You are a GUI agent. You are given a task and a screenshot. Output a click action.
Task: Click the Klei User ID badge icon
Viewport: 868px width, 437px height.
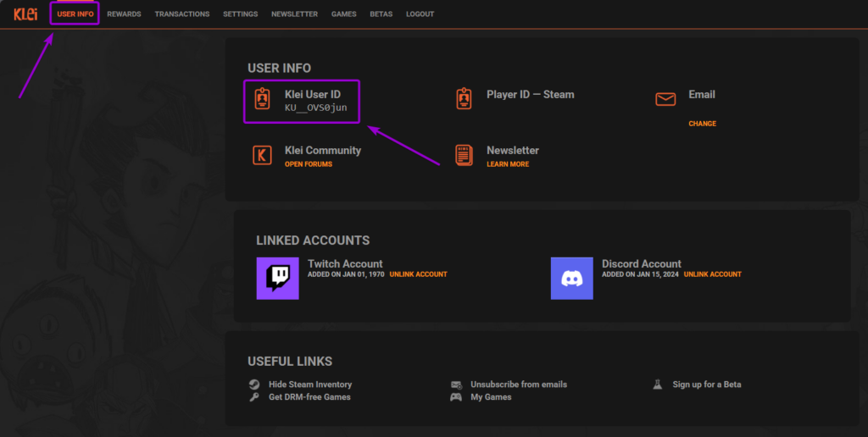(x=263, y=98)
